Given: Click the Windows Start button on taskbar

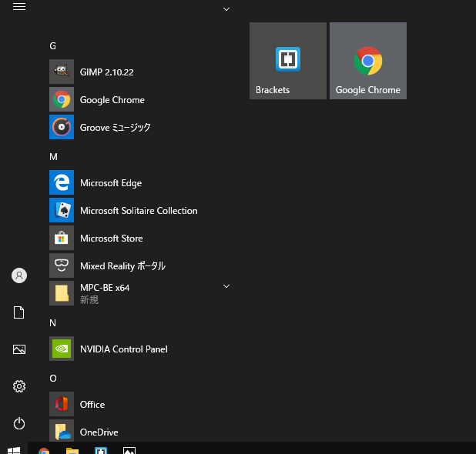Looking at the screenshot, I should pos(14,450).
